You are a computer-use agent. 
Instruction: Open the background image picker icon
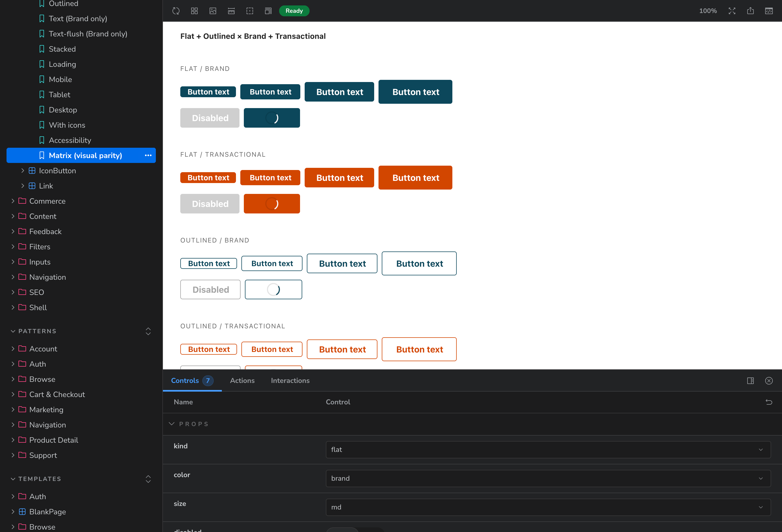[x=213, y=11]
